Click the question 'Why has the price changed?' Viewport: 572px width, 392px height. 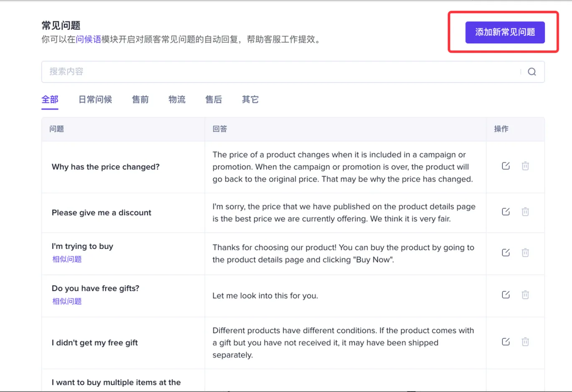(x=106, y=167)
